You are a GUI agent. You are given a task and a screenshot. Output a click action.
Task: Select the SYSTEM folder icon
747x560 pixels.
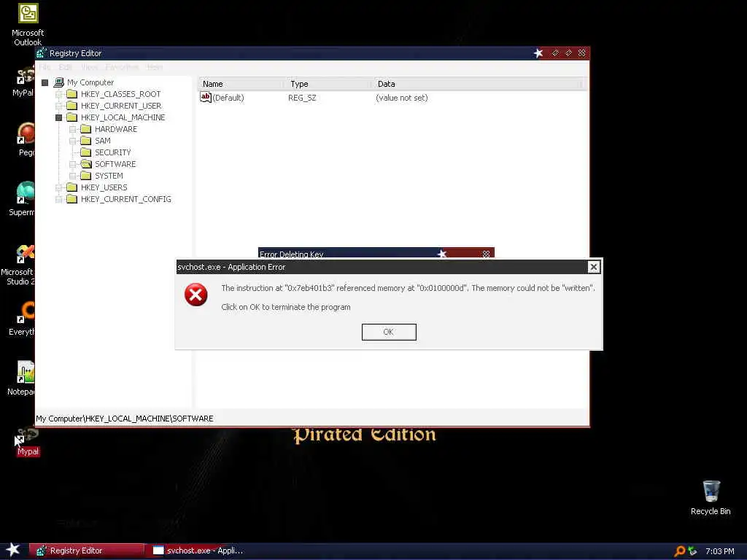pos(86,176)
